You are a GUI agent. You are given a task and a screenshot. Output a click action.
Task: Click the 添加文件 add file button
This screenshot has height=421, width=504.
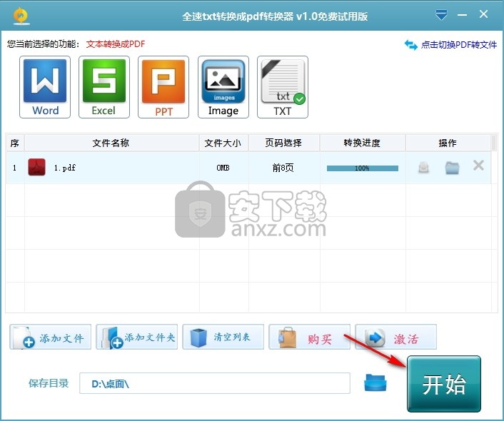[50, 337]
